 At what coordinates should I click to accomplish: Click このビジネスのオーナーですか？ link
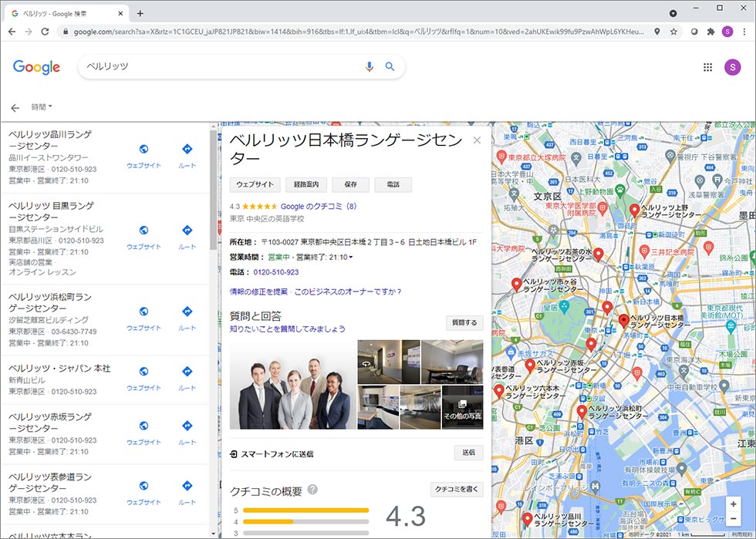point(348,291)
